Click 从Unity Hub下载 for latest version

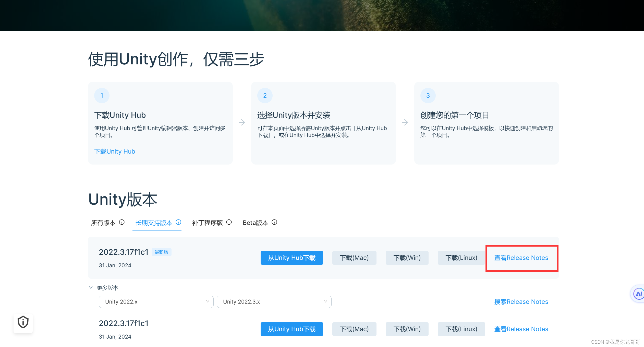click(292, 258)
